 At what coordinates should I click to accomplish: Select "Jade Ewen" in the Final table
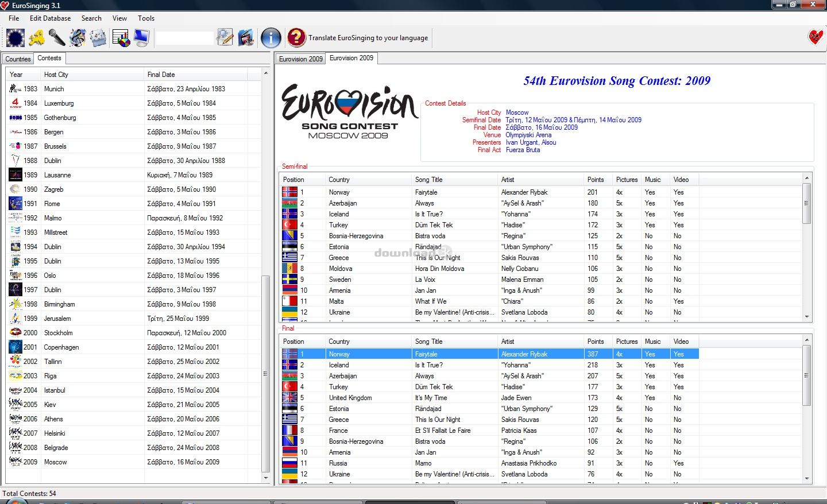516,398
